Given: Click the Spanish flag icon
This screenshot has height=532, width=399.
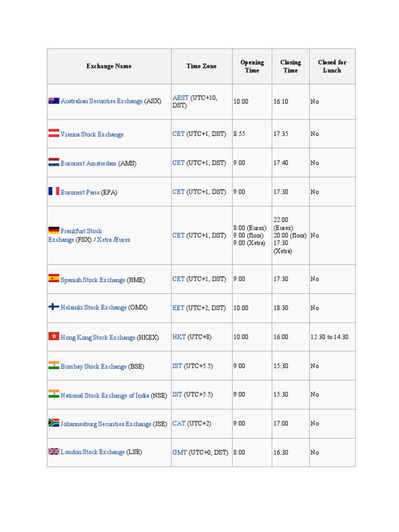Looking at the screenshot, I should click(x=54, y=278).
